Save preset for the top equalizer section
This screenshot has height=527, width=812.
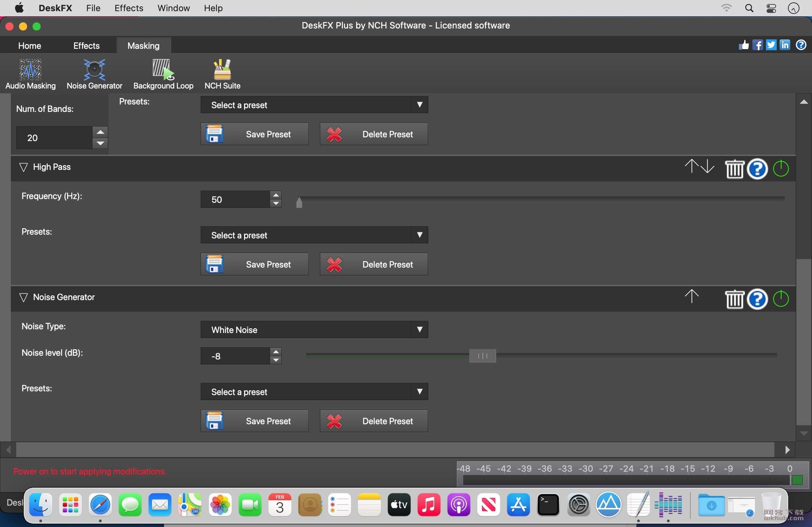255,134
